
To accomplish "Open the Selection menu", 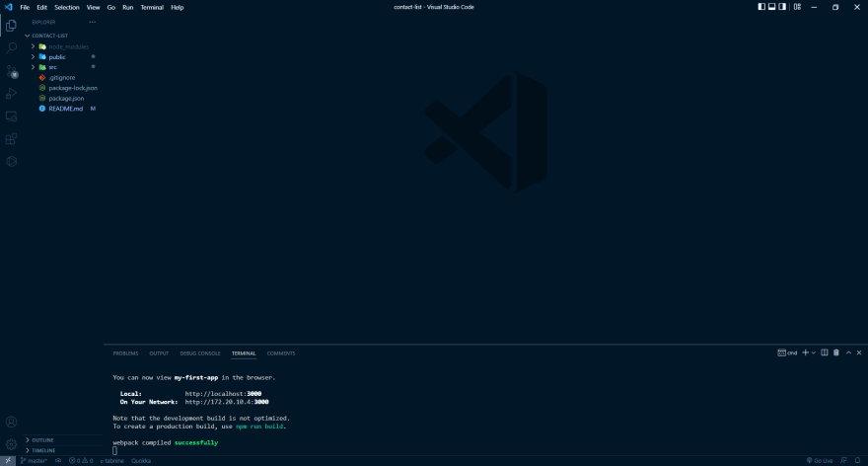I will 67,7.
